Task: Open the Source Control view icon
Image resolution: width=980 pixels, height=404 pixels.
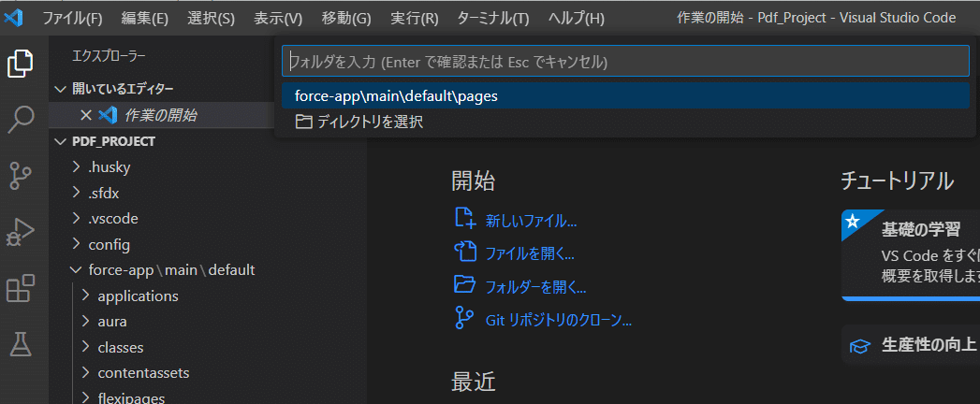Action: tap(21, 176)
